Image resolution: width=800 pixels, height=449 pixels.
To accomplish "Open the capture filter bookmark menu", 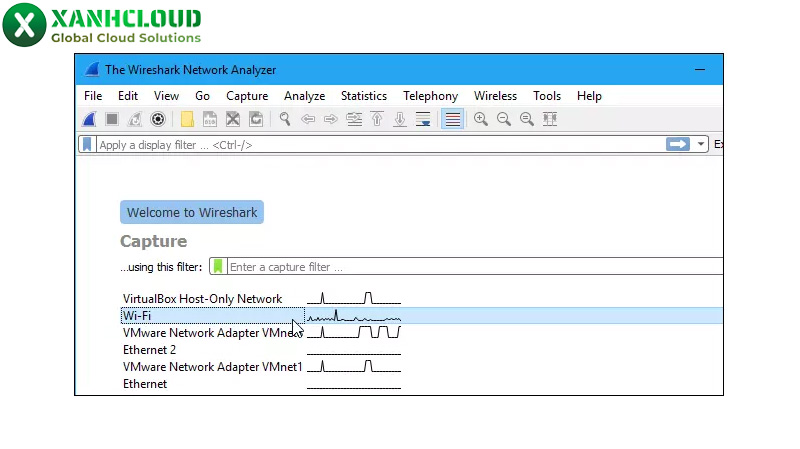I will [218, 267].
